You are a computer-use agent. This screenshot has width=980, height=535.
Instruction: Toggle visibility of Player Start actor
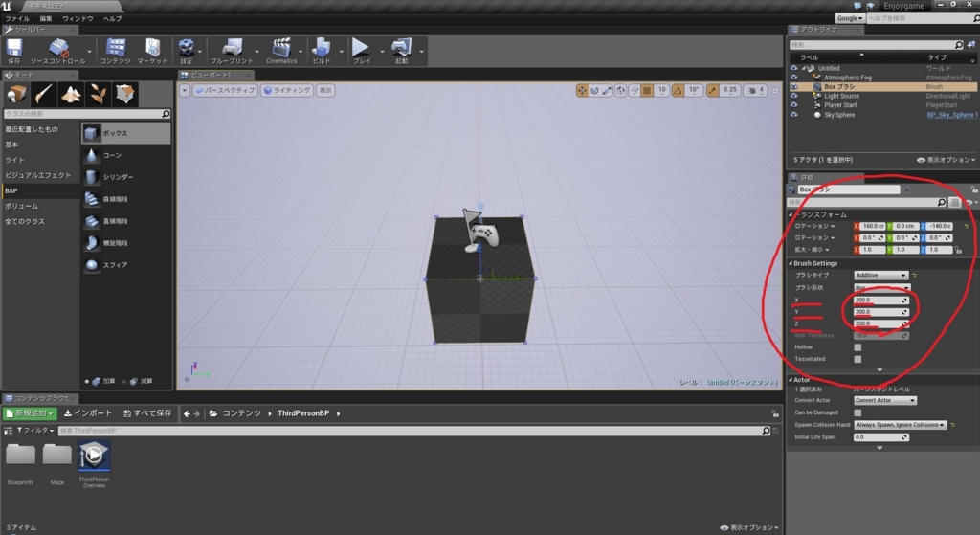point(793,105)
